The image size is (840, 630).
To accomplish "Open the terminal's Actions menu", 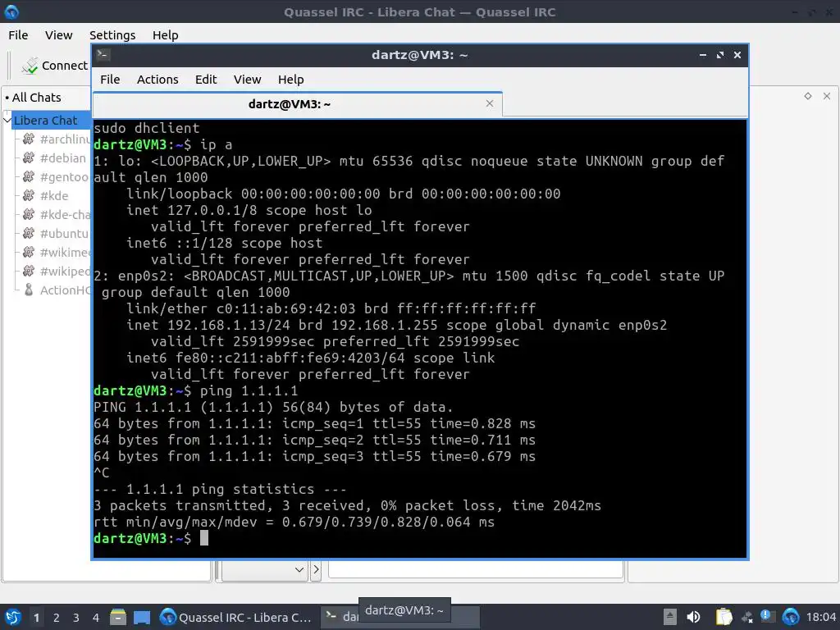I will pyautogui.click(x=157, y=80).
